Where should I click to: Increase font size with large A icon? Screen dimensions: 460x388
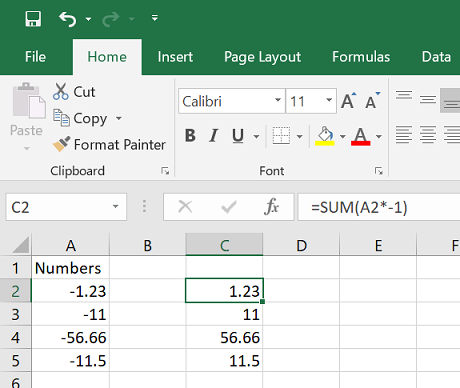pyautogui.click(x=348, y=100)
